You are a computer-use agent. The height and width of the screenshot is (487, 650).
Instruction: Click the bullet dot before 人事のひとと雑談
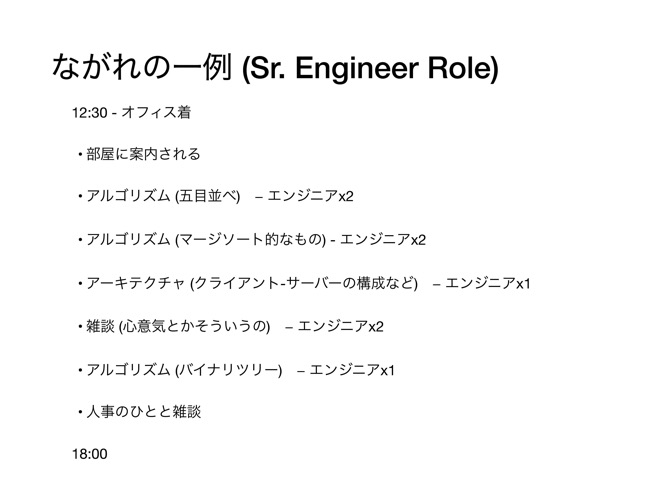[x=79, y=411]
